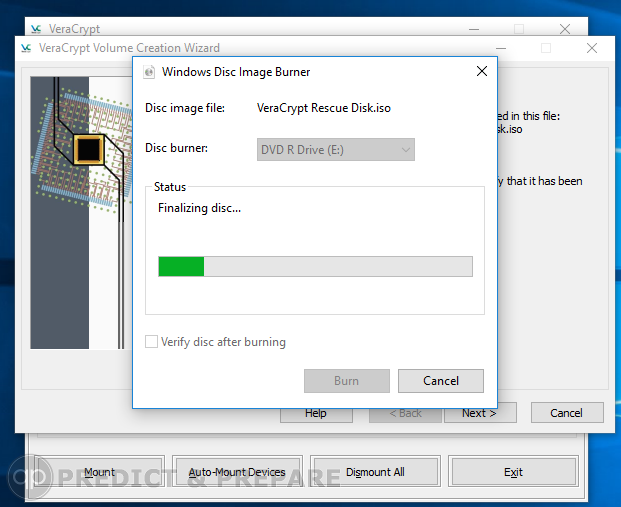Image resolution: width=621 pixels, height=507 pixels.
Task: Click the 'Finalizing disc...' status text
Action: [x=199, y=208]
